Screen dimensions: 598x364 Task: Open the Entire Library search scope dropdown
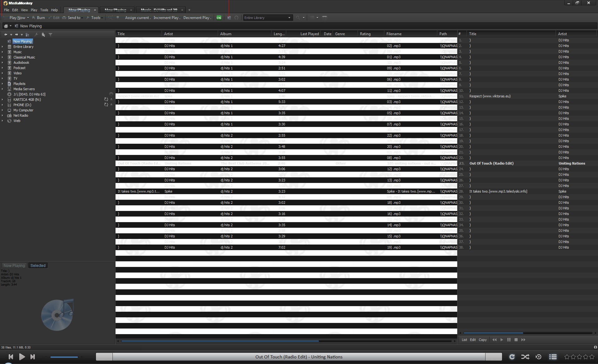pos(289,18)
